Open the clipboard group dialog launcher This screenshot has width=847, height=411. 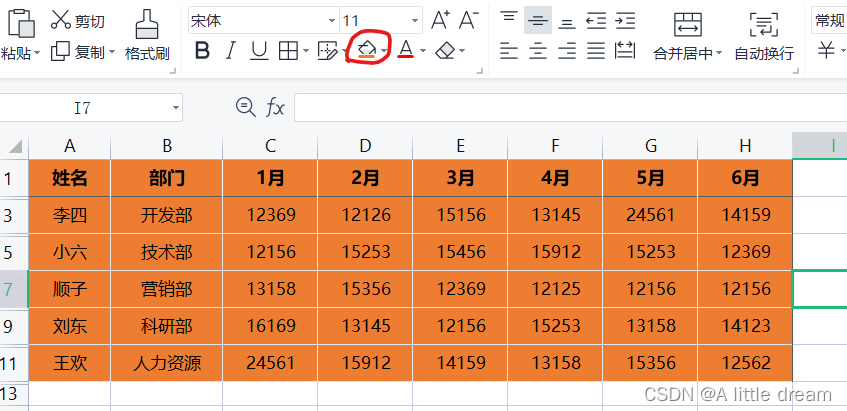173,70
